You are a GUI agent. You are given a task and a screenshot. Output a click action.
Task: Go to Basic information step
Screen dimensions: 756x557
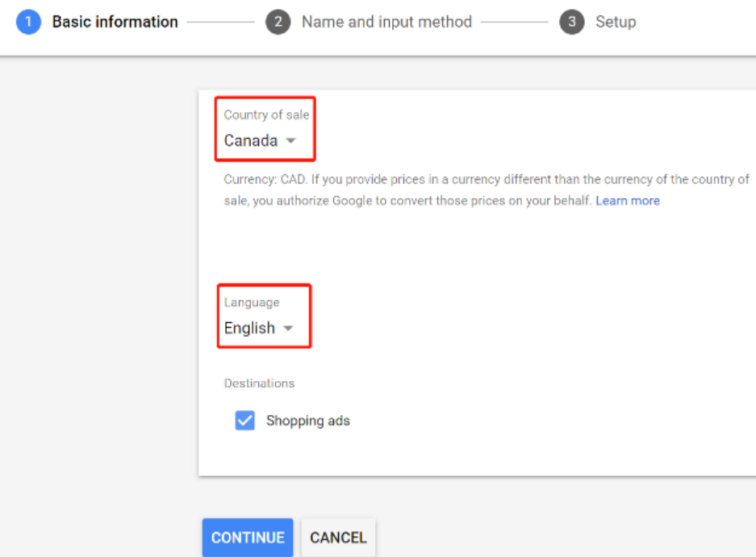(115, 22)
